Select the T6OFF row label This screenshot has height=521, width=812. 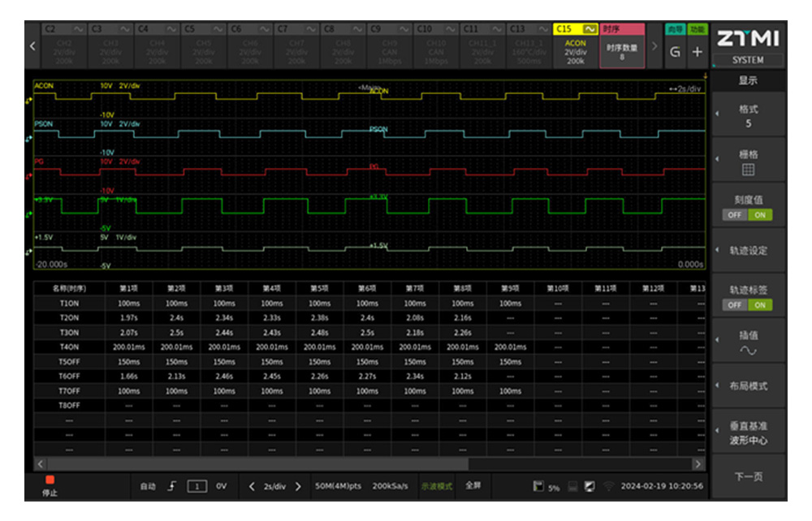coord(69,376)
